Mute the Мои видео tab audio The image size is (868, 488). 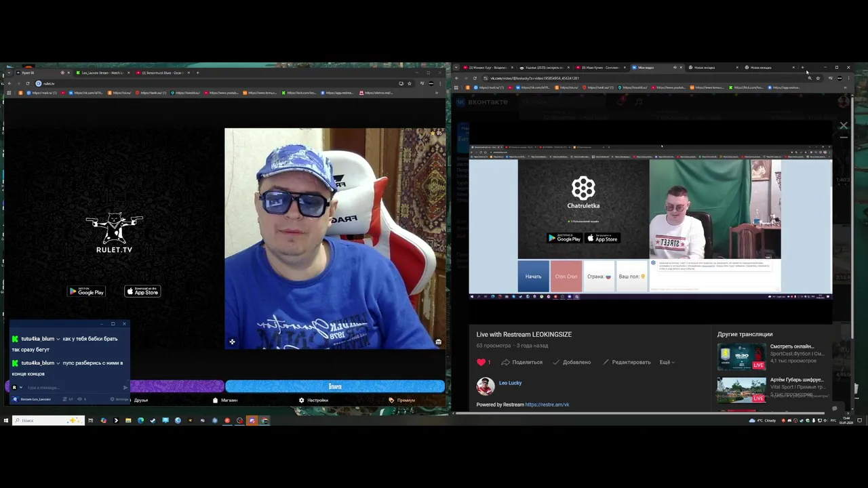click(x=675, y=67)
